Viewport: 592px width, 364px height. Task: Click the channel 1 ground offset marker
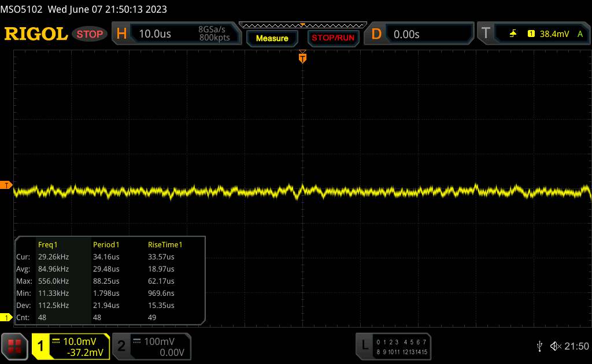pos(6,317)
